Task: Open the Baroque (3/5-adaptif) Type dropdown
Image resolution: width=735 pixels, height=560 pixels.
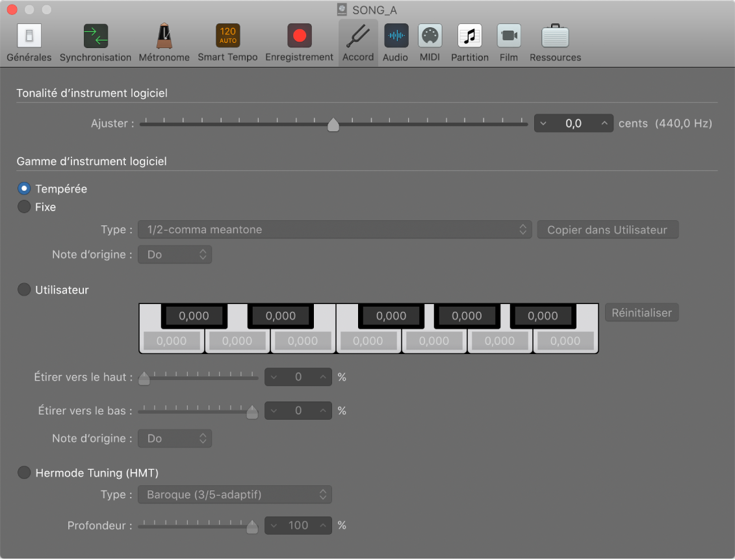Action: 235,495
